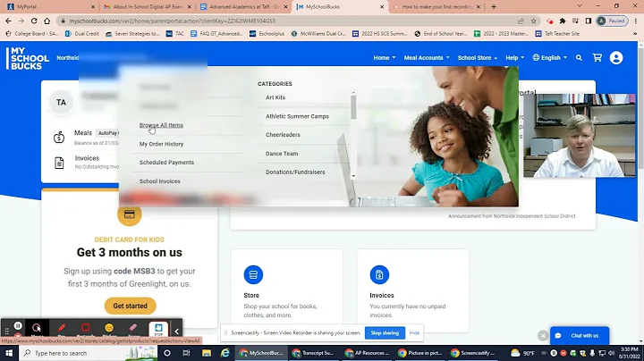Open the Chat with us button
Screen dimensions: 644x361
[580, 336]
